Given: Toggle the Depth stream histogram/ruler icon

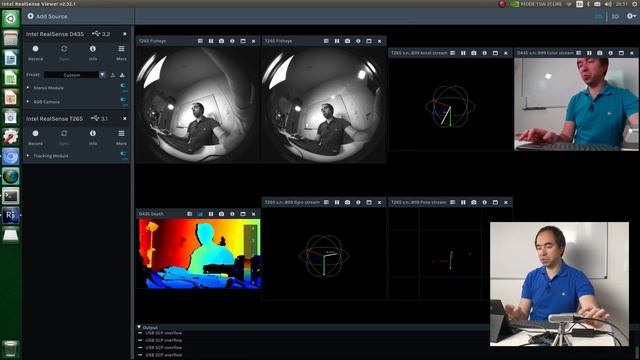Looking at the screenshot, I should coord(200,213).
